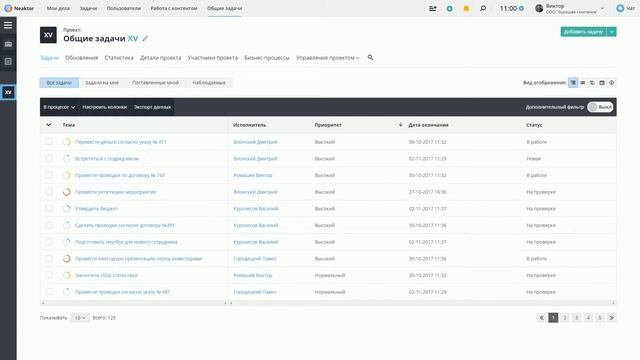Open the briefcase icon in the left sidebar
The image size is (640, 360).
point(8,44)
